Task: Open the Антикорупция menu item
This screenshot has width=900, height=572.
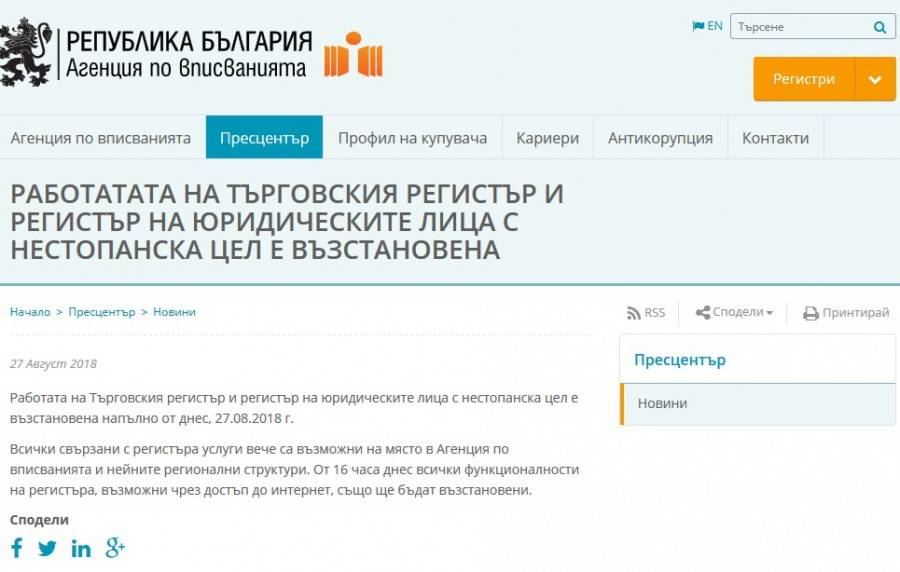Action: [660, 138]
